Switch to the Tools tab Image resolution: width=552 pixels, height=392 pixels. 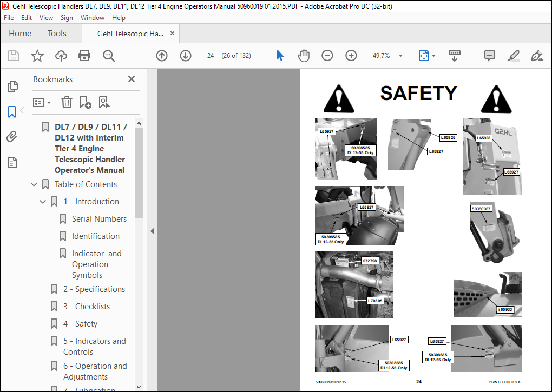click(x=57, y=34)
